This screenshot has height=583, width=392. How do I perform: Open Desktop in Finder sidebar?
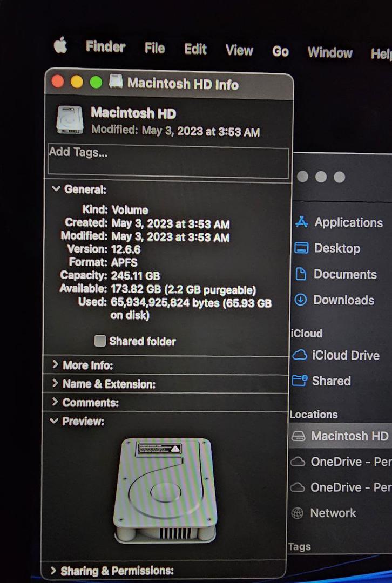[x=337, y=248]
